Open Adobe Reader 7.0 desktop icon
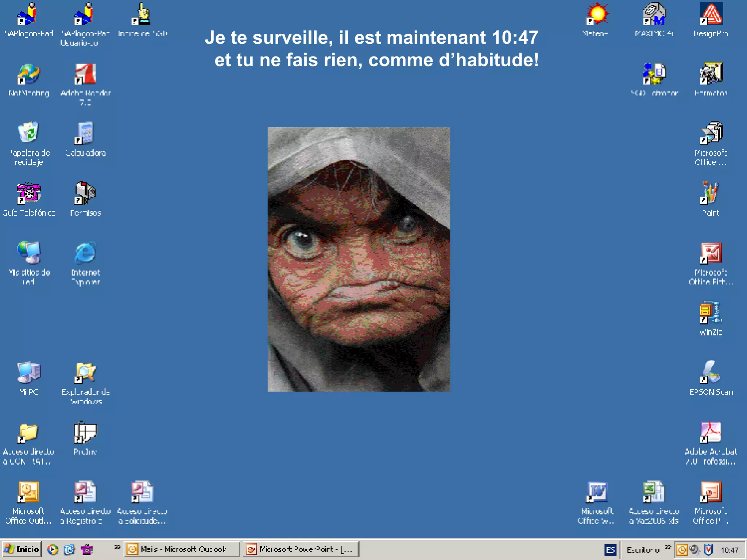747x560 pixels. [x=85, y=74]
